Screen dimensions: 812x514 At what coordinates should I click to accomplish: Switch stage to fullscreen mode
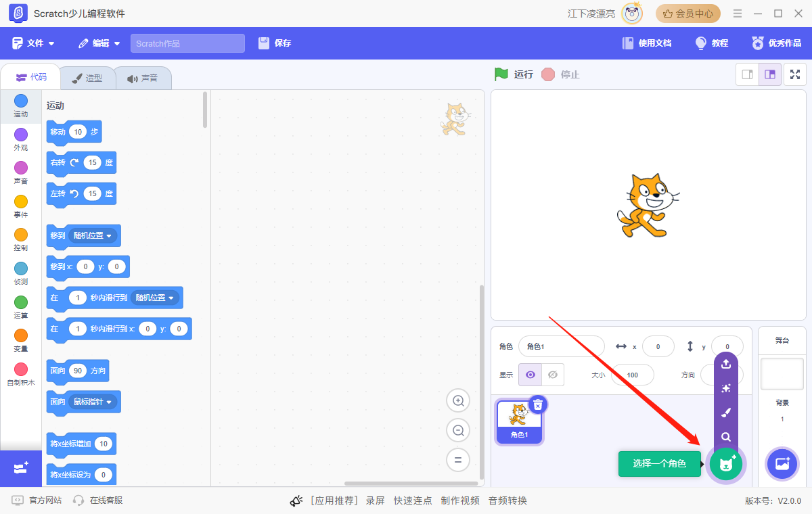tap(794, 74)
